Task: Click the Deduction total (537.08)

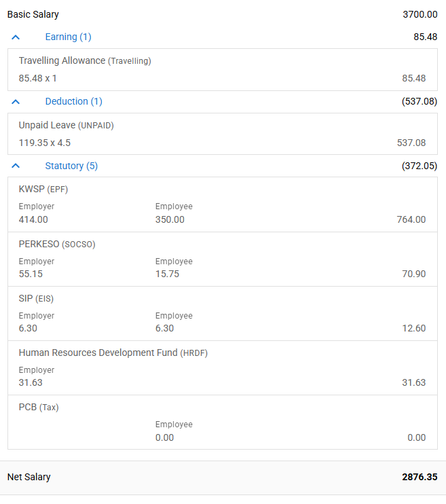Action: coord(419,101)
